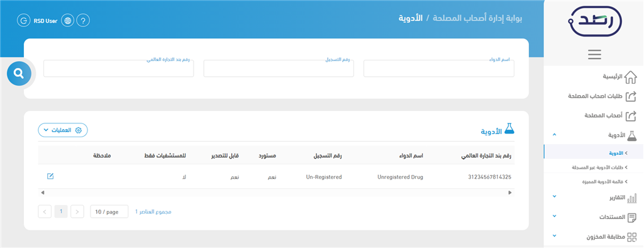The image size is (644, 248).
Task: Toggle the hamburger menu icon
Action: (594, 54)
